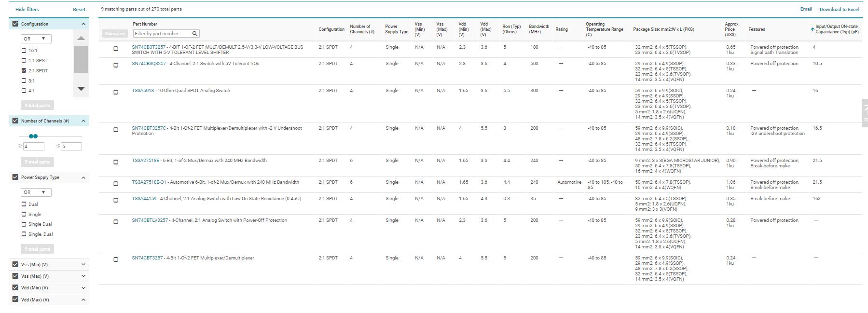The height and width of the screenshot is (313, 868).
Task: Open the TS3A44159 part link
Action: tap(144, 199)
